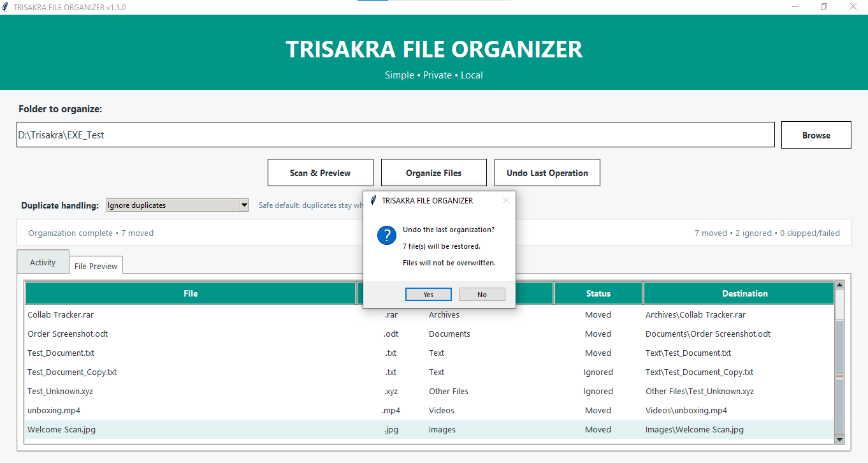
Task: Select the File Preview tab
Action: coord(96,266)
